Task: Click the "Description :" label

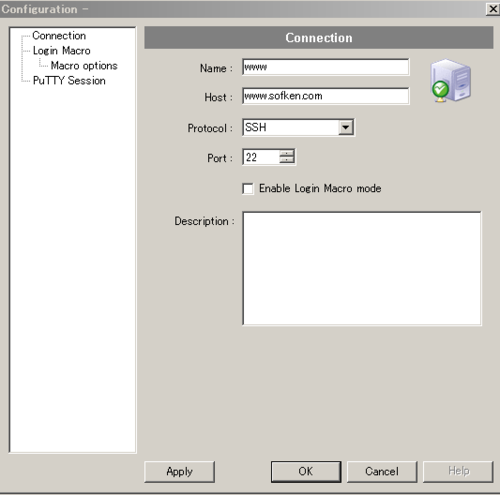Action: [x=205, y=221]
